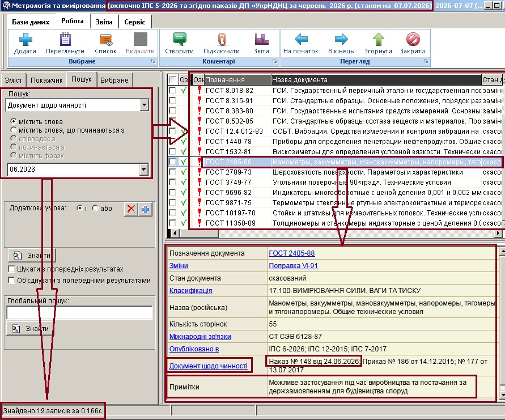Click green checkmark of ГОСТ 11358-89 row

point(184,223)
